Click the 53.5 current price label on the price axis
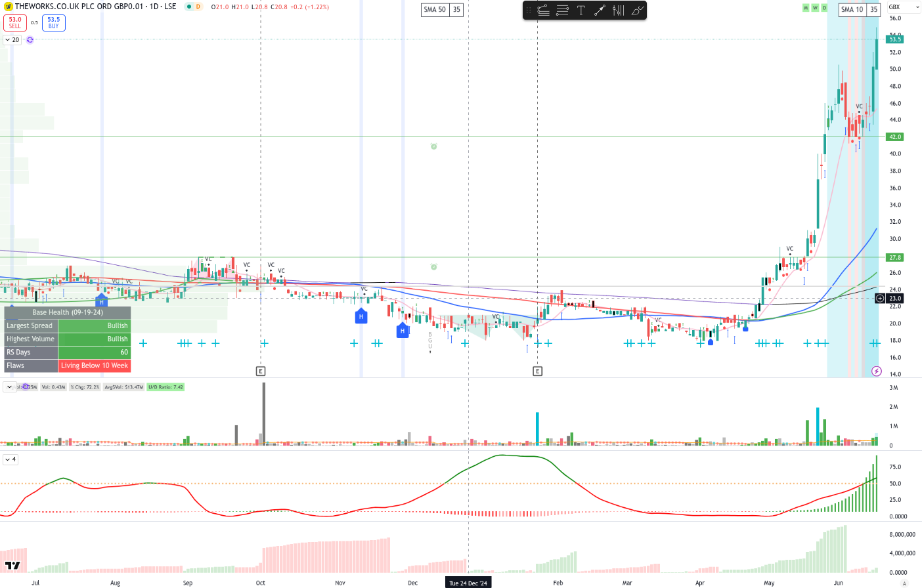This screenshot has width=922, height=588. [895, 39]
